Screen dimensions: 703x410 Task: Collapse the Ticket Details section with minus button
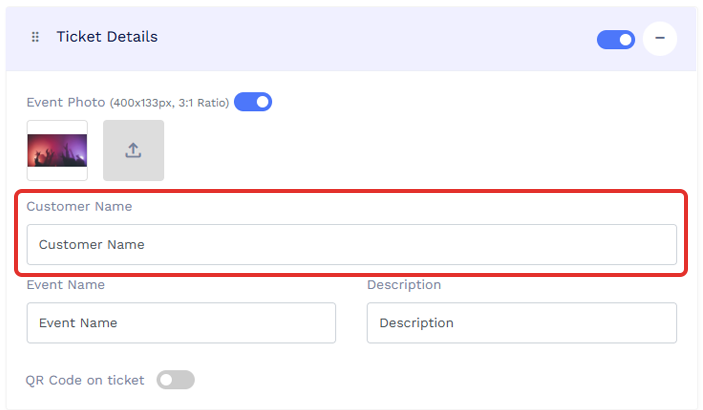tap(660, 38)
